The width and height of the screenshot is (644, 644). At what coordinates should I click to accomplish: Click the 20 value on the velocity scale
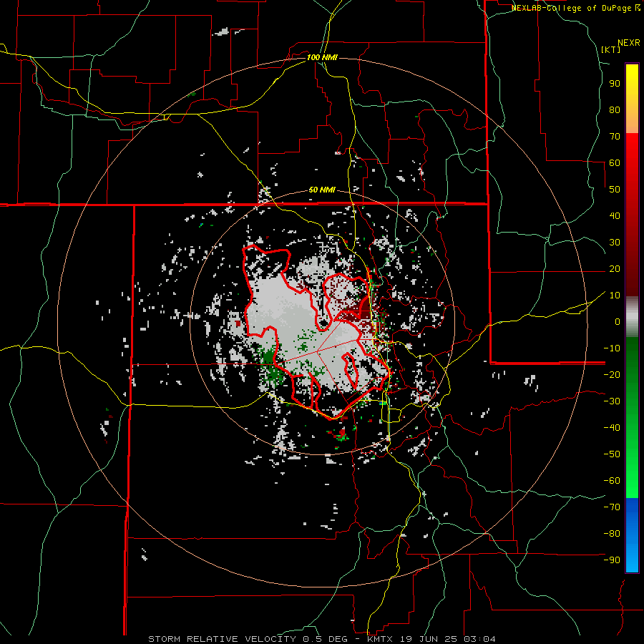pyautogui.click(x=615, y=268)
